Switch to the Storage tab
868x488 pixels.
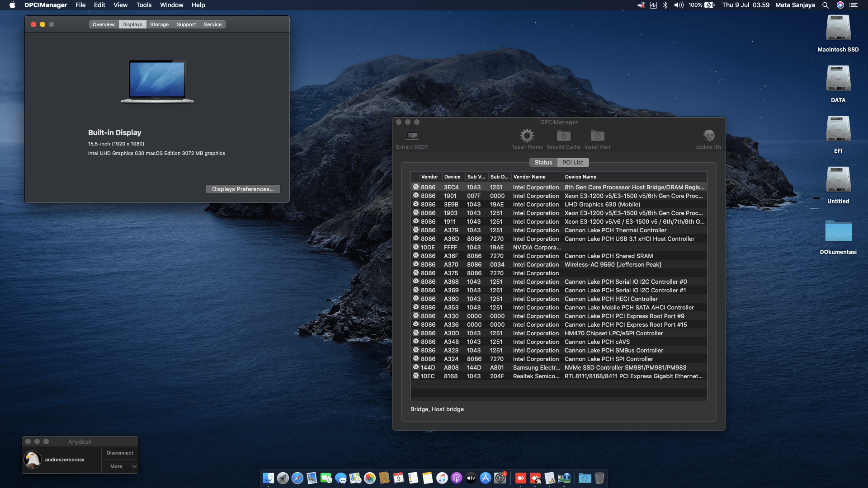pos(159,24)
